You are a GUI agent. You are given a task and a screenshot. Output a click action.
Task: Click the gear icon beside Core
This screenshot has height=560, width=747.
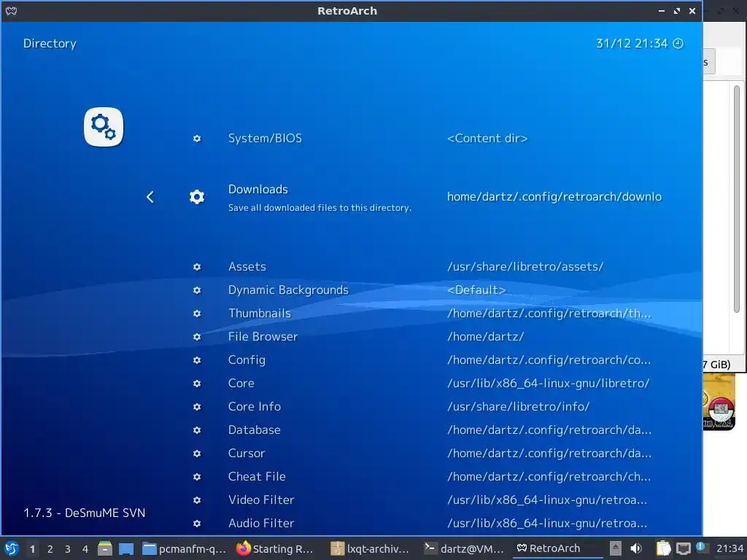pyautogui.click(x=197, y=384)
